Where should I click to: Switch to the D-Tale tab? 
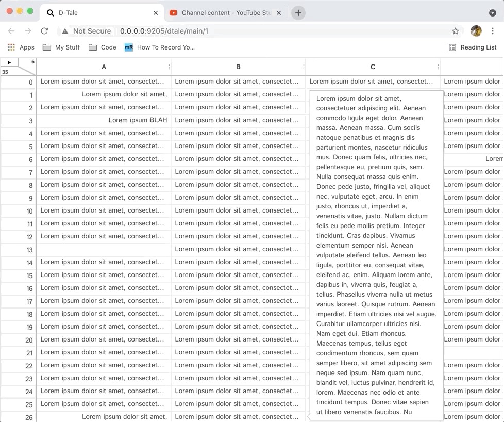point(102,13)
